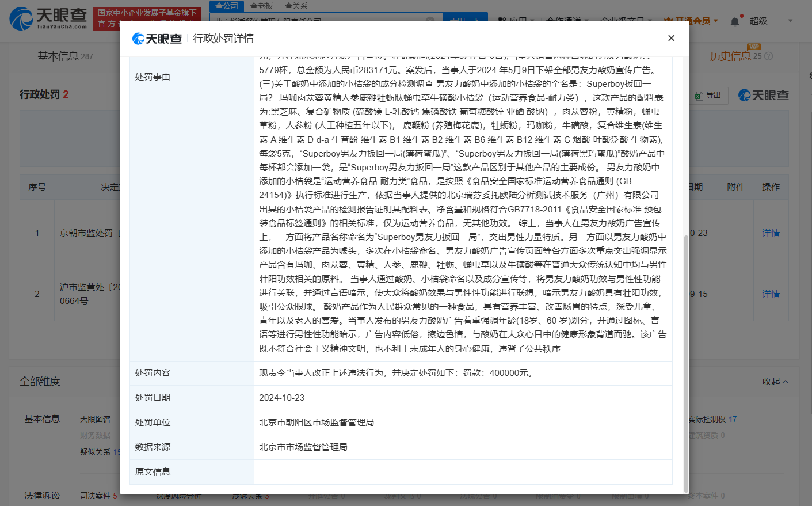Expand the 超级 user account dropdown

pos(790,21)
